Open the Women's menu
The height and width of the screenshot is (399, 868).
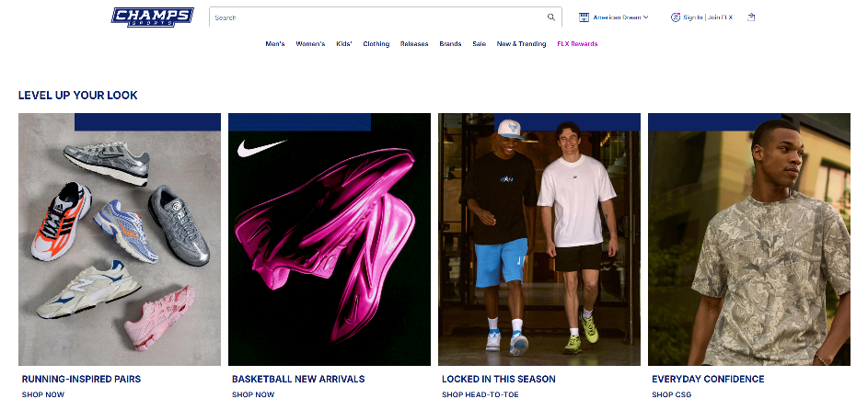tap(310, 43)
